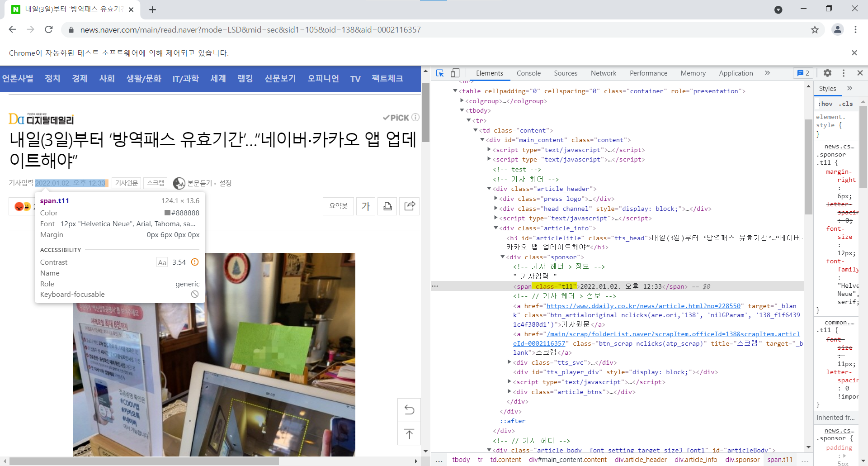Open DevTools customize menu (three dots)
The image size is (868, 466).
844,73
